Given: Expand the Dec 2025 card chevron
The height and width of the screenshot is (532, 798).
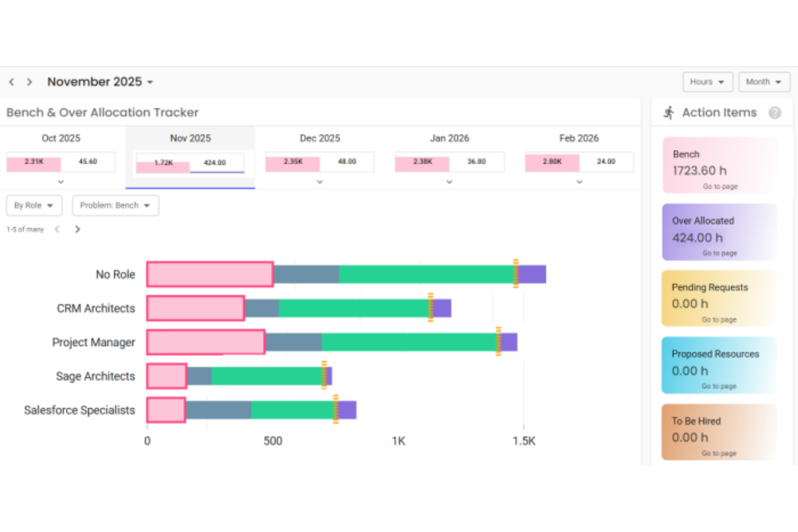Looking at the screenshot, I should coord(319,182).
